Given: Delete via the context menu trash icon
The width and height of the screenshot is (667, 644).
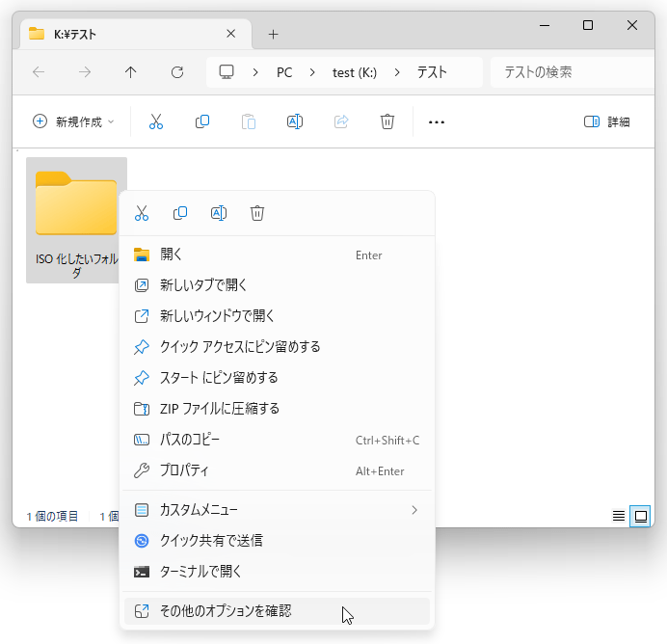Looking at the screenshot, I should pyautogui.click(x=257, y=213).
